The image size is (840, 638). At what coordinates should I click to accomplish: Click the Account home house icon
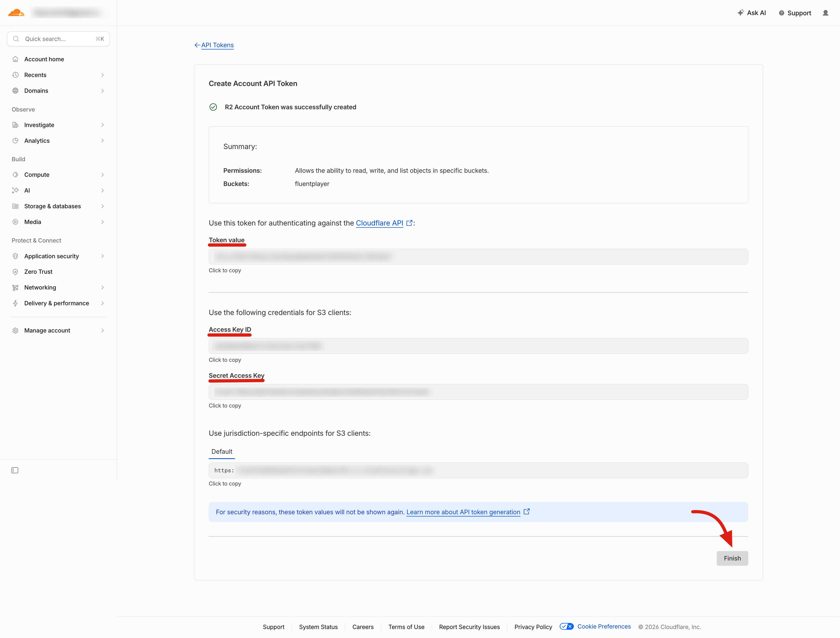[15, 59]
